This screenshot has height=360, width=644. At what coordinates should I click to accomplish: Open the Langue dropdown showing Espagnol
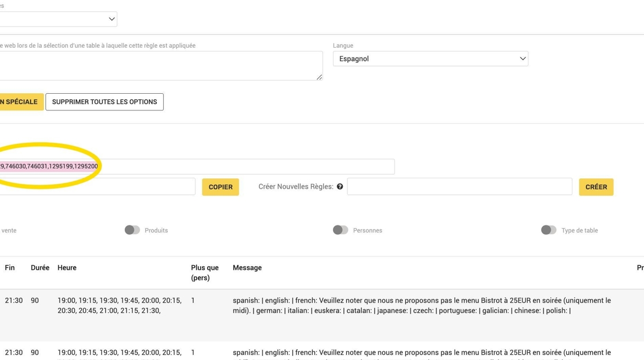pos(430,59)
